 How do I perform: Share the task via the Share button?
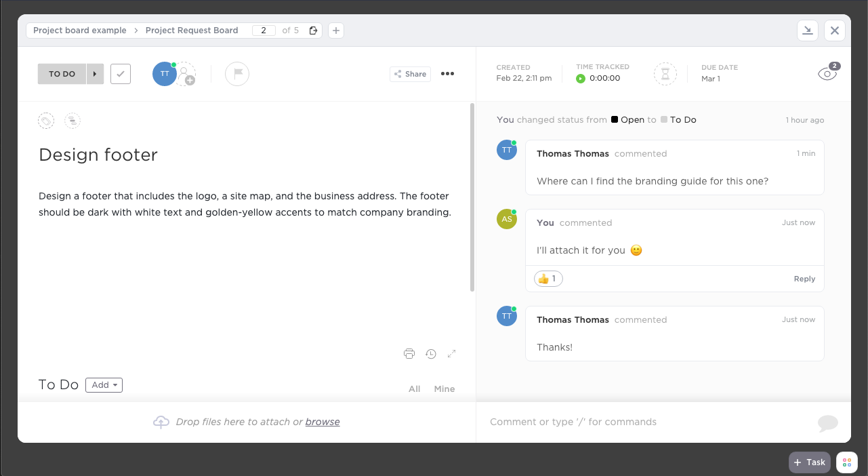[409, 73]
